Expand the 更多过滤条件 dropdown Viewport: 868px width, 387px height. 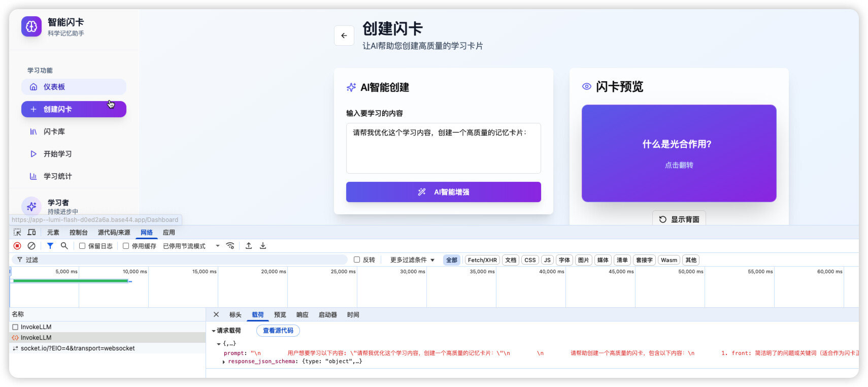[412, 260]
